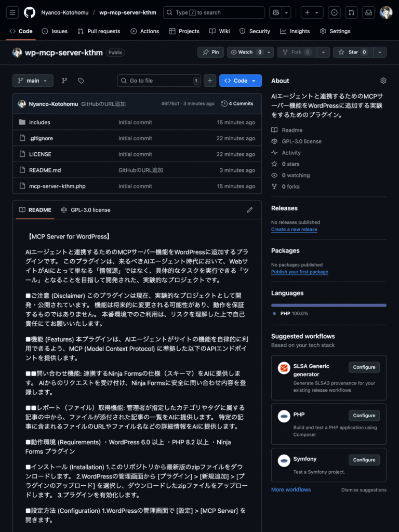Edit README with the pencil icon
399x532 pixels.
coord(250,210)
